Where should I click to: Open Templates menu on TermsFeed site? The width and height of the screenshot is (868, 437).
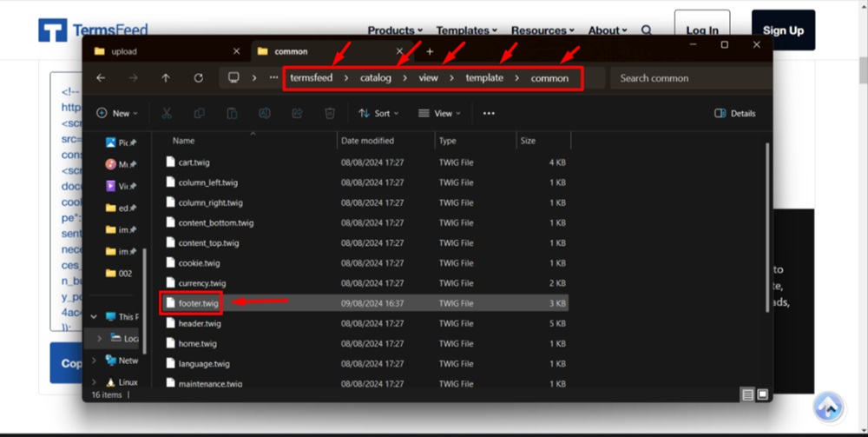tap(466, 30)
